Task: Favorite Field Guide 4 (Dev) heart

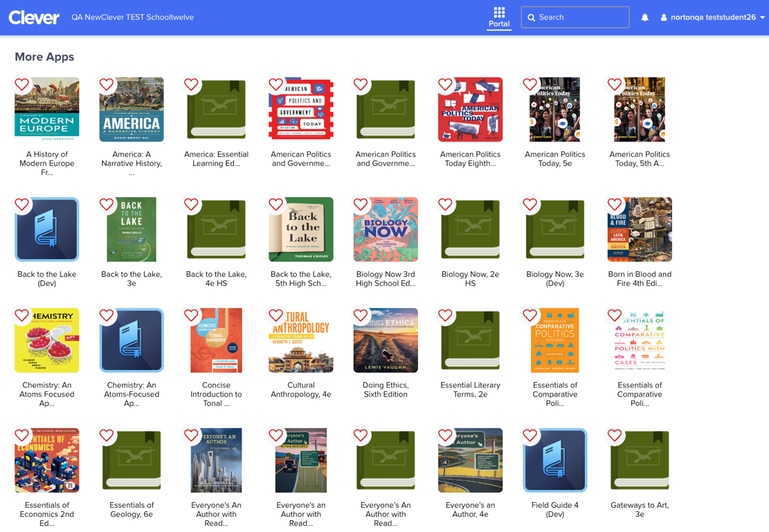Action: 530,435
